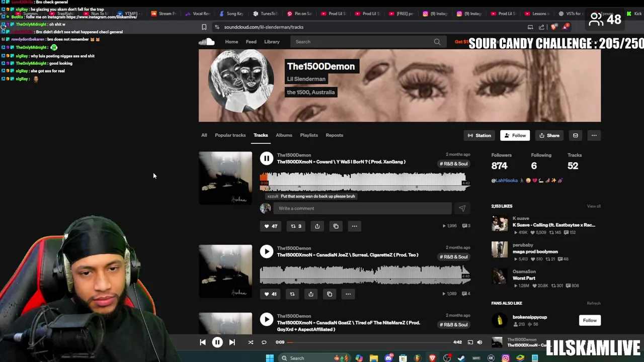Seek within Coward track waveform

point(365,182)
